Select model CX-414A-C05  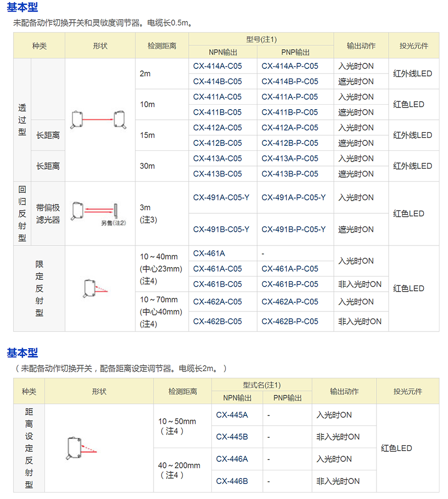(x=217, y=66)
